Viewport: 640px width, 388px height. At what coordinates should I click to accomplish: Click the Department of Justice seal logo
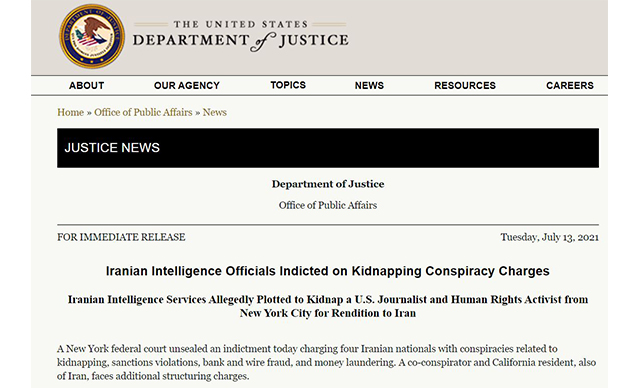point(92,36)
